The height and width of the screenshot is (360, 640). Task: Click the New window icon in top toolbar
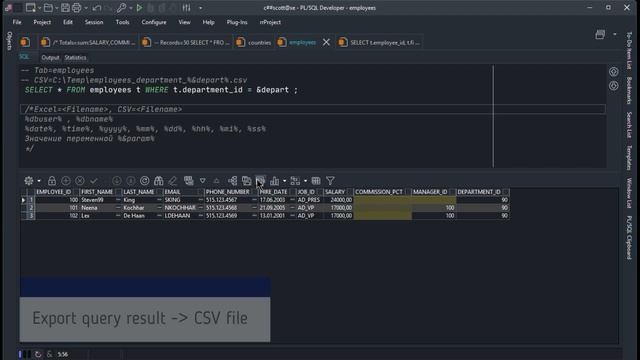[30, 8]
